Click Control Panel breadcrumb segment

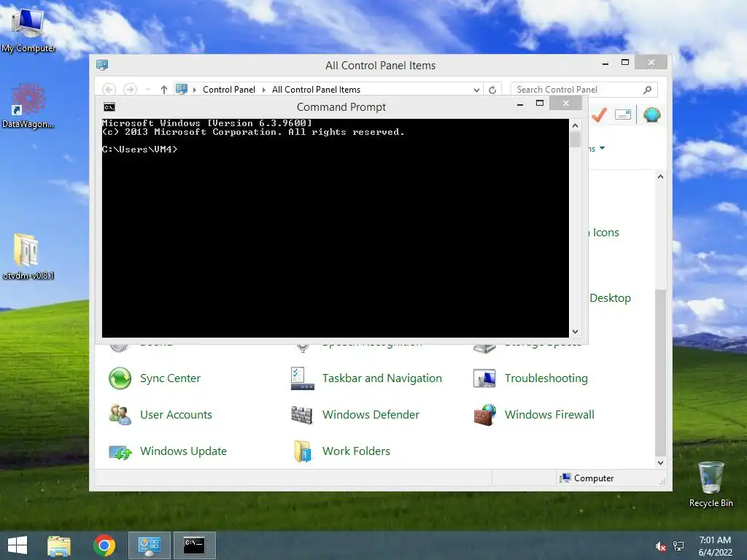pos(228,90)
